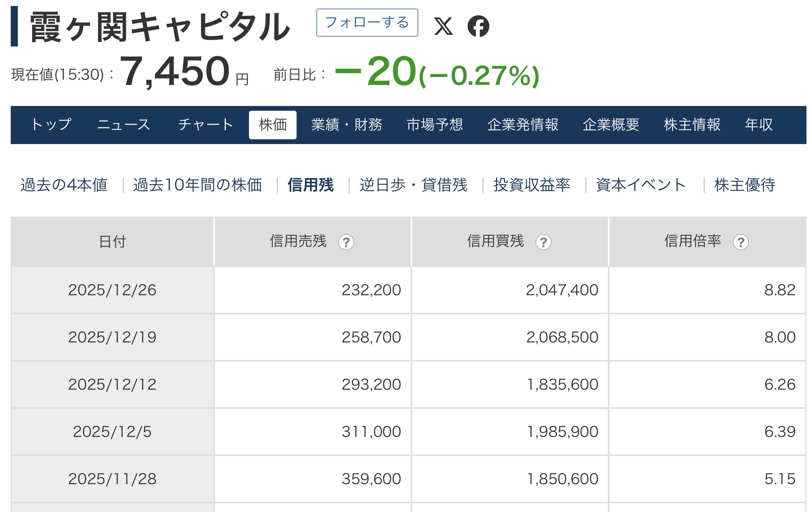
Task: Click help icon beside 信用倍率 header
Action: (741, 242)
